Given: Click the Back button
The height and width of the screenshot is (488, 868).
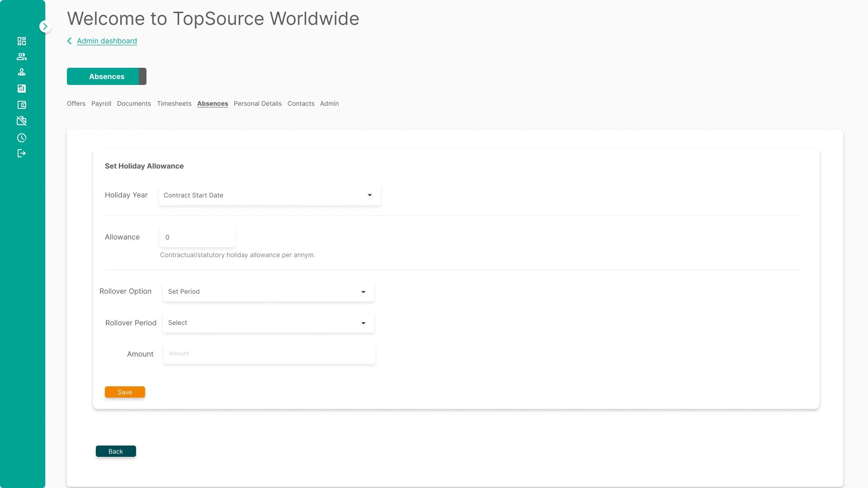Looking at the screenshot, I should 116,451.
